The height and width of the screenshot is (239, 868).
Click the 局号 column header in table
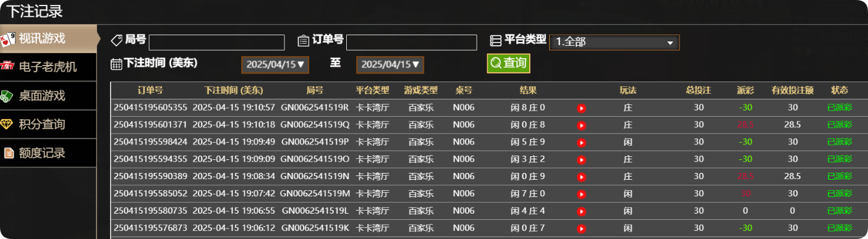pyautogui.click(x=315, y=90)
